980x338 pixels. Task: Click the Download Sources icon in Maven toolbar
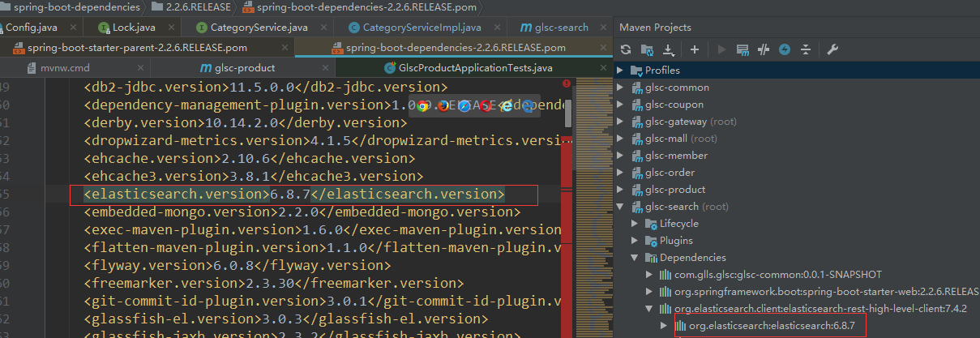pyautogui.click(x=668, y=49)
